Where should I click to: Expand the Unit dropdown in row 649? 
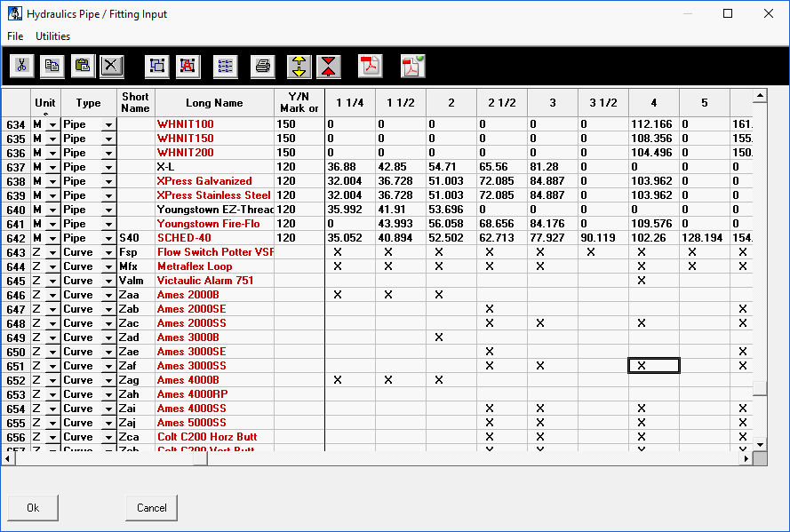click(53, 337)
